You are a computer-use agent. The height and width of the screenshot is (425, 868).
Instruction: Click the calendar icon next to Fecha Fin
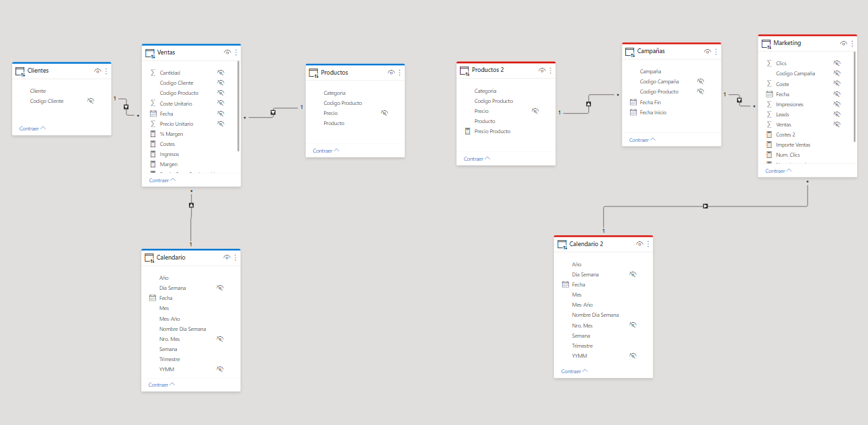pyautogui.click(x=633, y=102)
